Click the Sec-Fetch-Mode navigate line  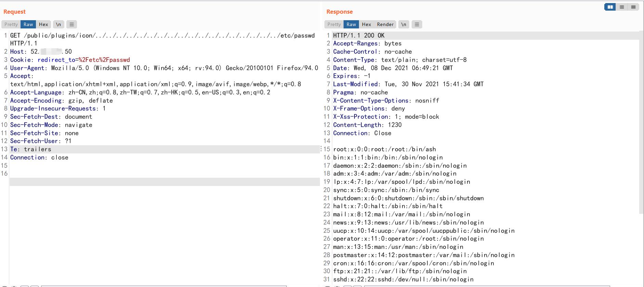click(51, 125)
